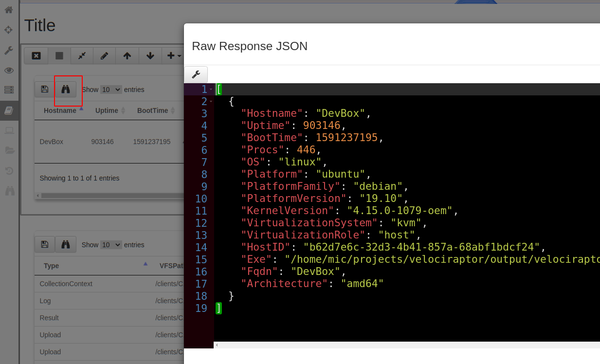Open the Notebooks book icon in sidebar

9,110
